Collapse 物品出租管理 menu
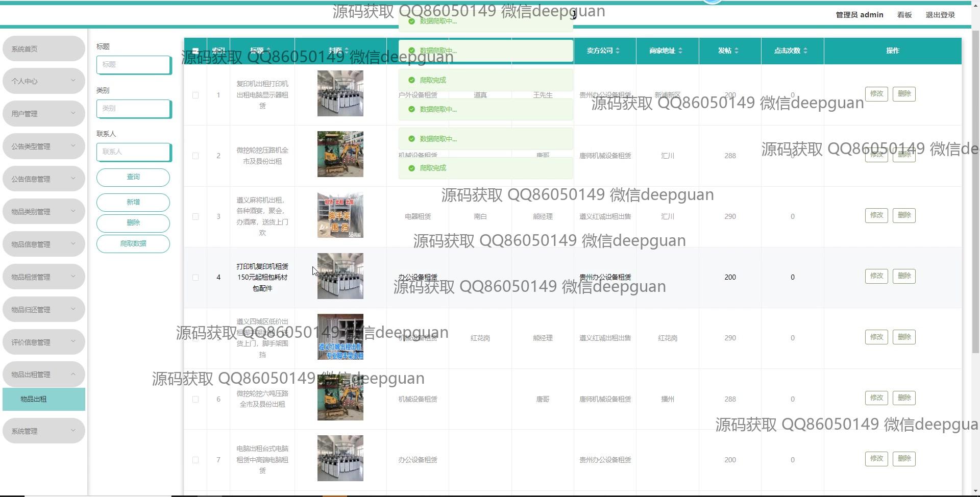 [x=43, y=374]
